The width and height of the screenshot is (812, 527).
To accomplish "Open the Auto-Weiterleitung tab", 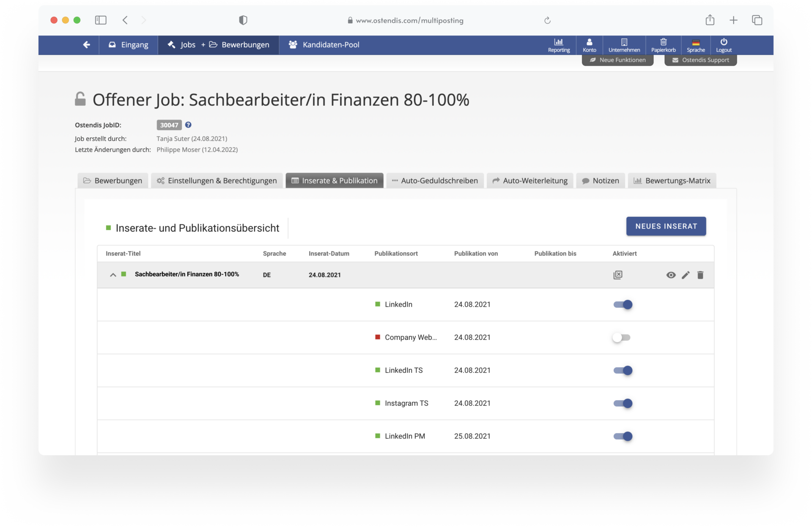I will [530, 180].
